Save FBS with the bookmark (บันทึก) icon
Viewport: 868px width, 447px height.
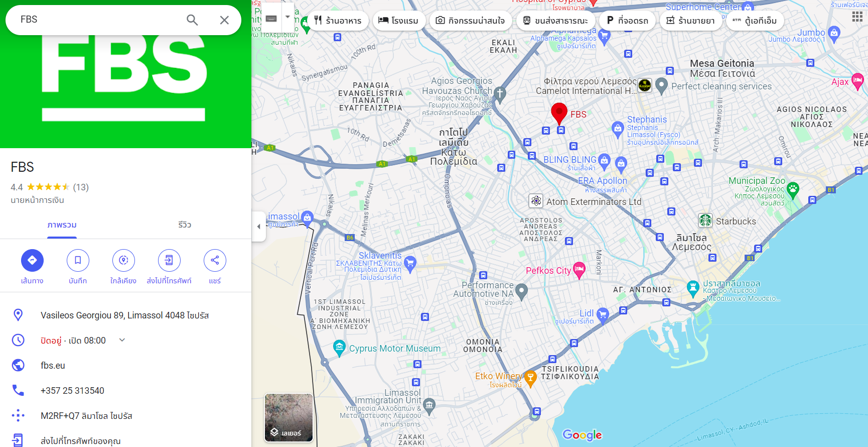78,260
